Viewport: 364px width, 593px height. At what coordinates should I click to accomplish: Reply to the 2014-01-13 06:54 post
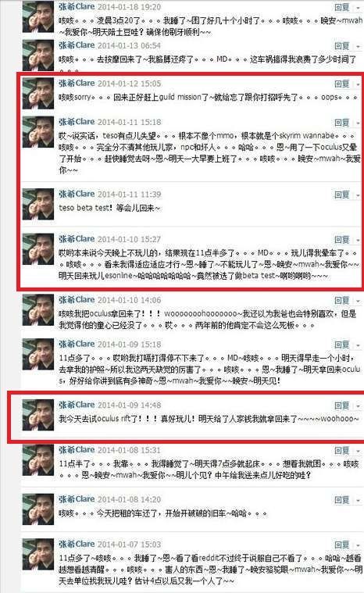point(342,46)
